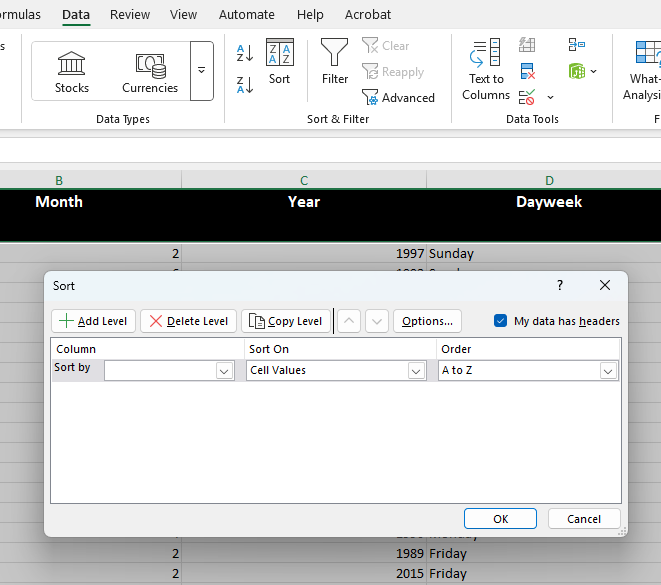
Task: Click the Stocks data type icon
Action: pos(71,71)
